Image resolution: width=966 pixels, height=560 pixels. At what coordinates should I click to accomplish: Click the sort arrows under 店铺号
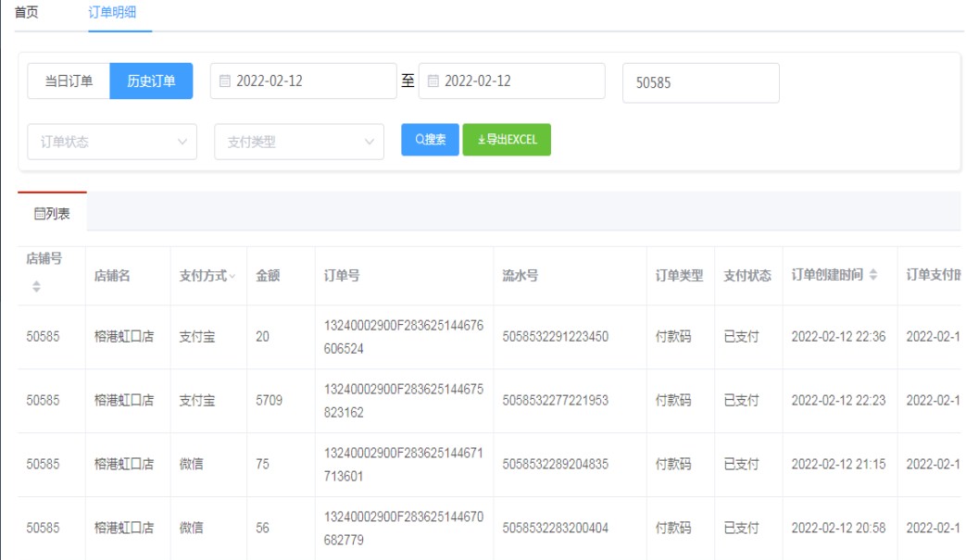tap(37, 287)
